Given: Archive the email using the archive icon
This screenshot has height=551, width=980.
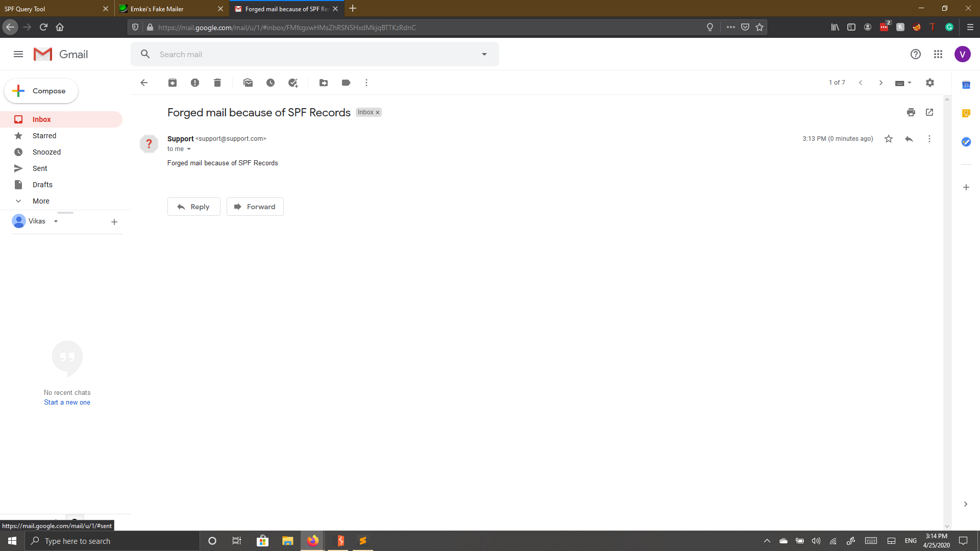Looking at the screenshot, I should [x=173, y=82].
